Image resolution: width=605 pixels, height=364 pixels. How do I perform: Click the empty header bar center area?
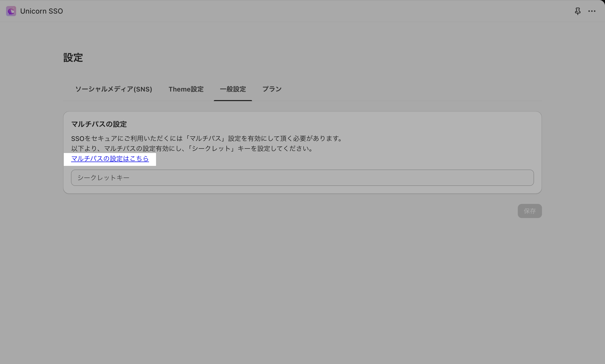tap(302, 11)
